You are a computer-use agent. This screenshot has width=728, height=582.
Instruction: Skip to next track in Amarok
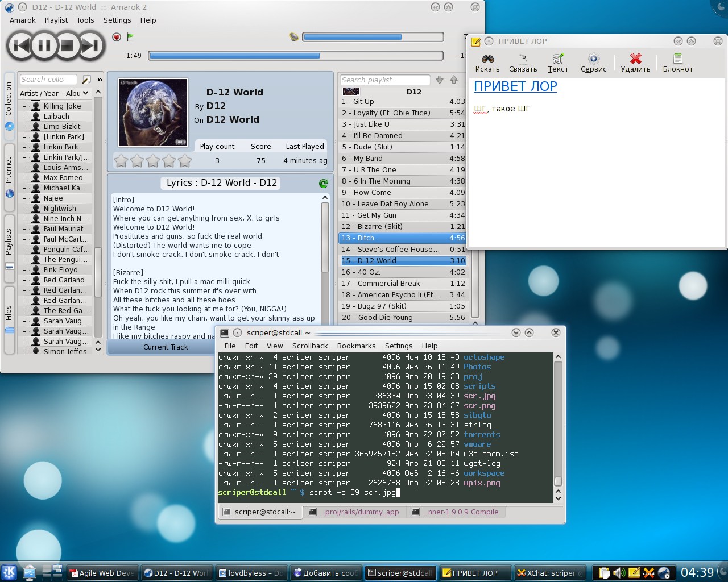pyautogui.click(x=90, y=45)
